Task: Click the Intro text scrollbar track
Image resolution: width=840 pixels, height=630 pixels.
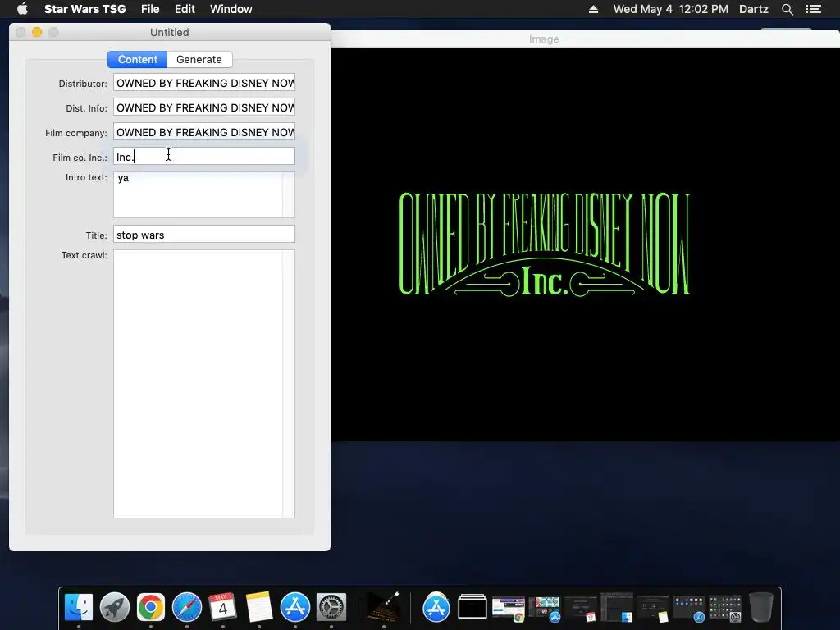Action: (x=289, y=195)
